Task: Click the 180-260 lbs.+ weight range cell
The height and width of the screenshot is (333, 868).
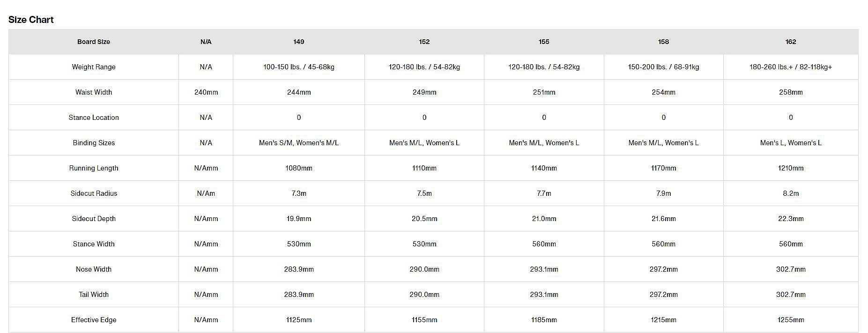Action: pyautogui.click(x=791, y=67)
